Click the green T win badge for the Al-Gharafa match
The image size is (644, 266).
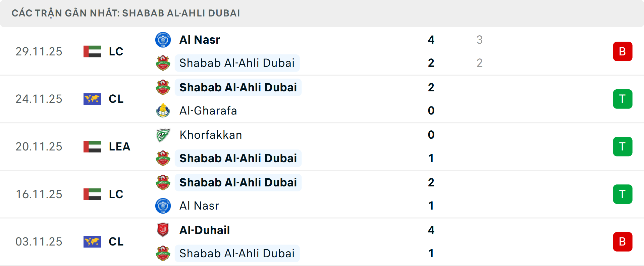pos(623,99)
